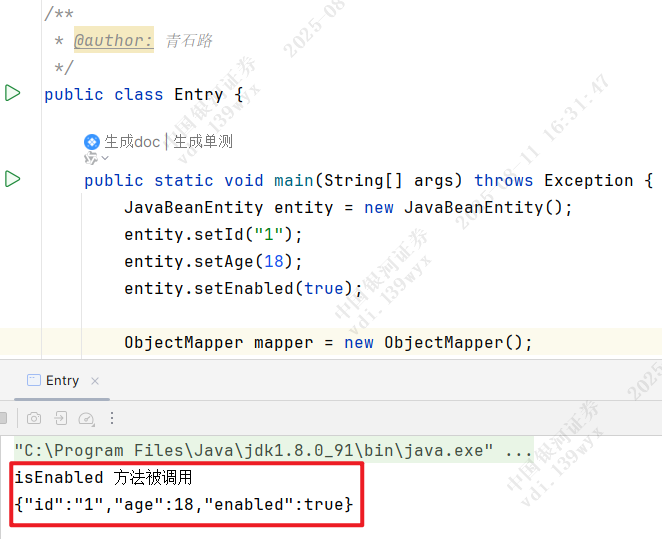Click the JavaBeanEntity entity declaration line
The image size is (662, 539).
(348, 207)
